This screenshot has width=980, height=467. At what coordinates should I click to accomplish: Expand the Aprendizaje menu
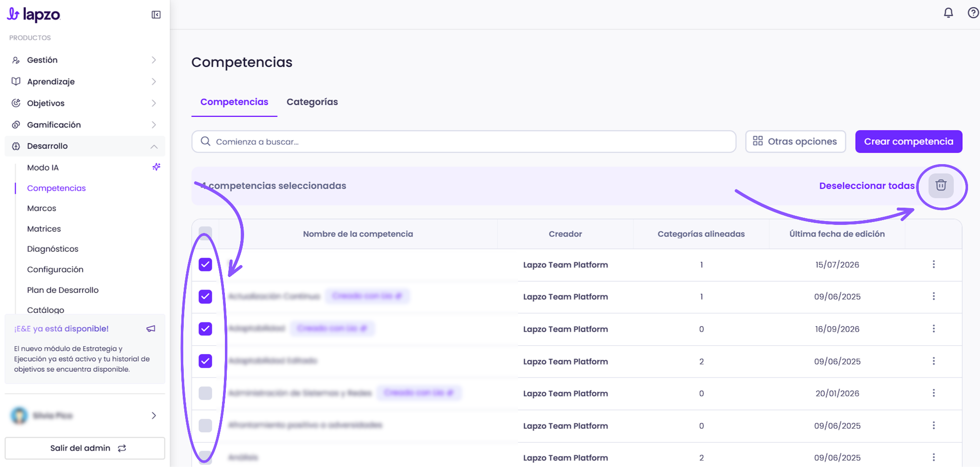(x=85, y=81)
